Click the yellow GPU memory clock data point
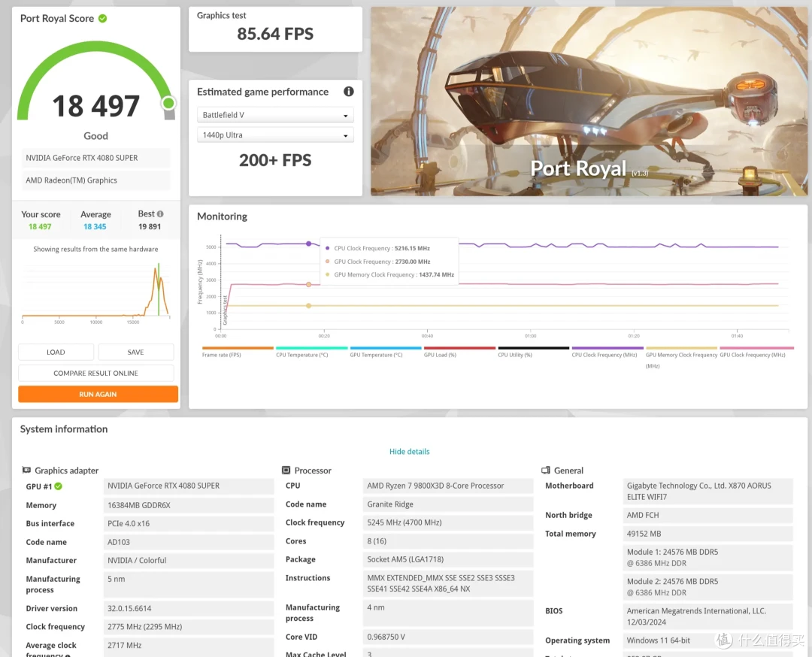Image resolution: width=812 pixels, height=657 pixels. pos(309,306)
